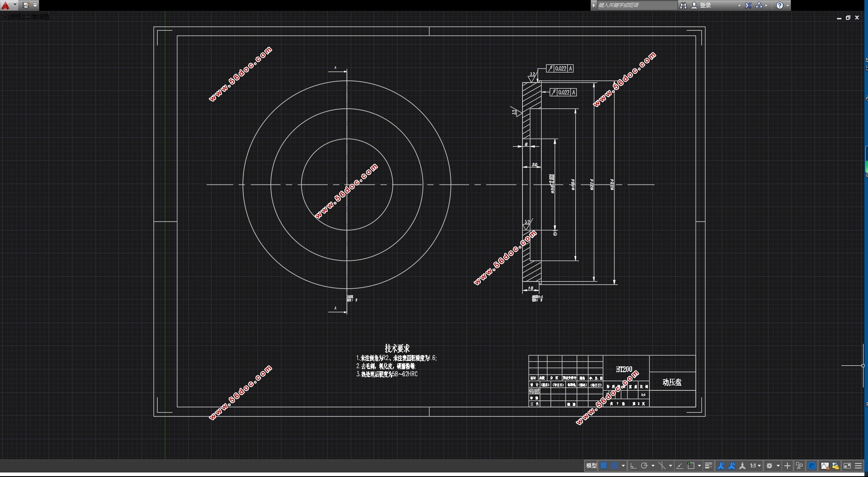The height and width of the screenshot is (477, 868).
Task: Click the 模型 model space button
Action: coord(591,466)
